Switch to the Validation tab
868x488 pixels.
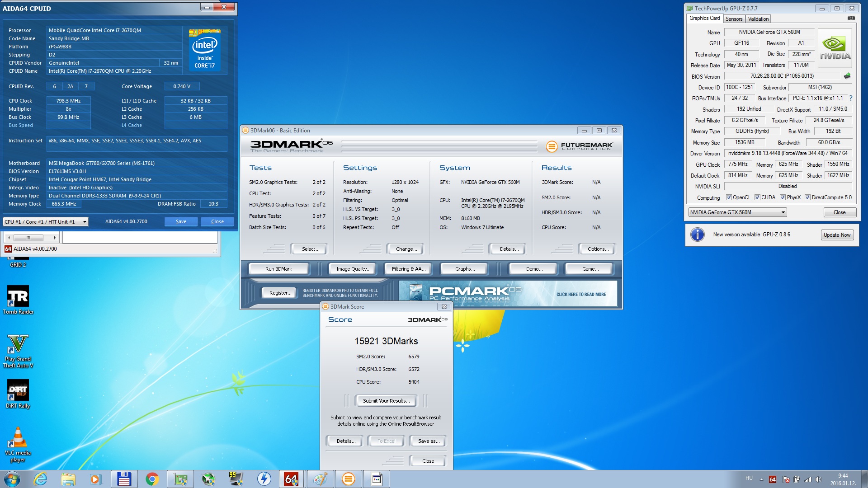click(758, 19)
